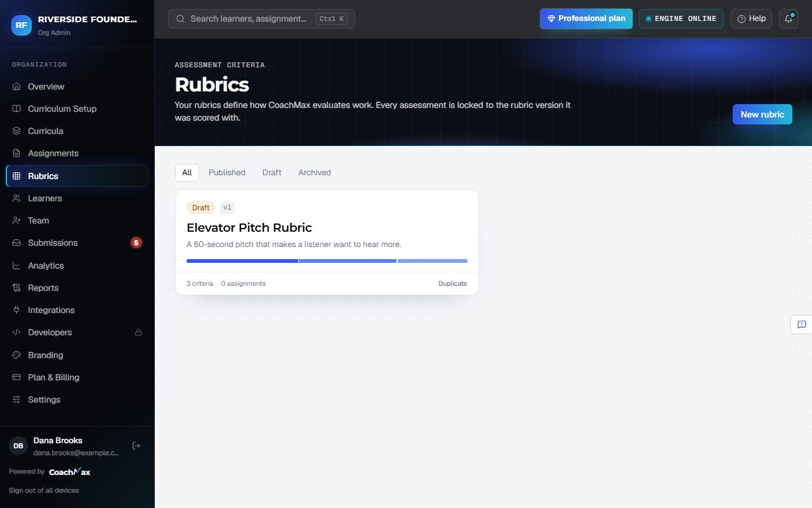This screenshot has height=508, width=812.
Task: Click the CoachMax logo in sidebar footer
Action: pos(70,472)
